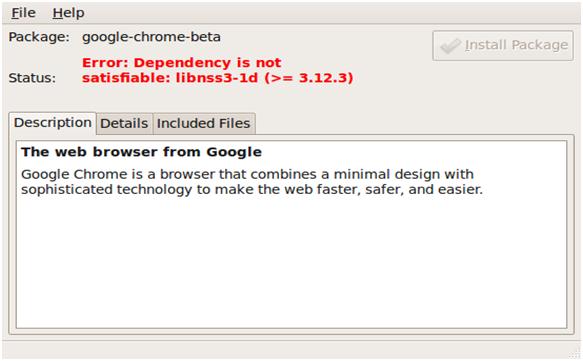The height and width of the screenshot is (361, 583).
Task: Click the "Status:" label
Action: pos(32,78)
